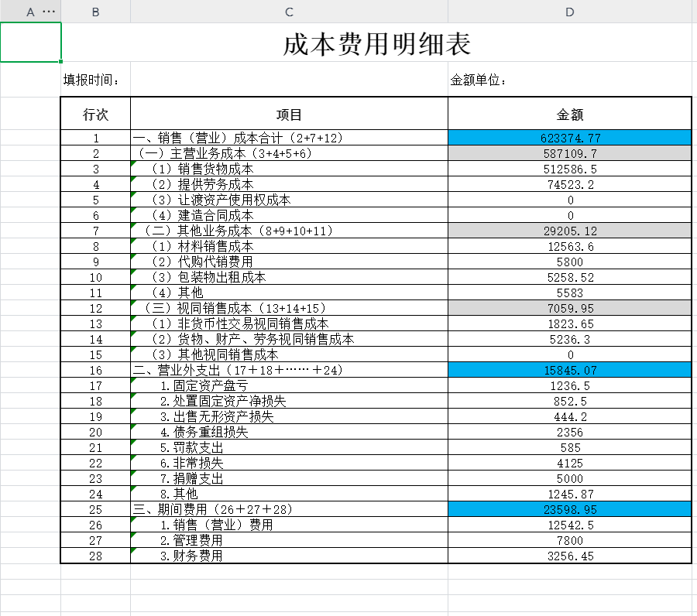Select item （2）货物、财产、劳务视同销售成本
Viewport: 697px width, 616px height.
(289, 339)
